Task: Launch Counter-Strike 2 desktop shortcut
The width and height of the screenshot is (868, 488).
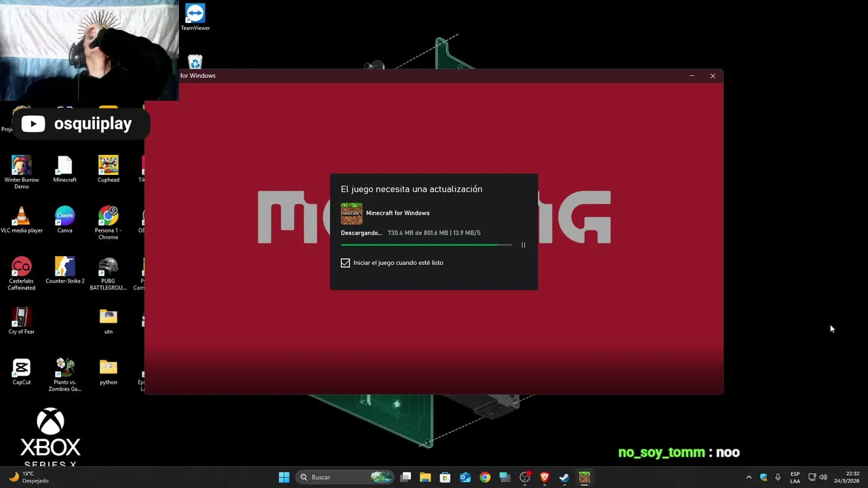Action: (x=64, y=270)
